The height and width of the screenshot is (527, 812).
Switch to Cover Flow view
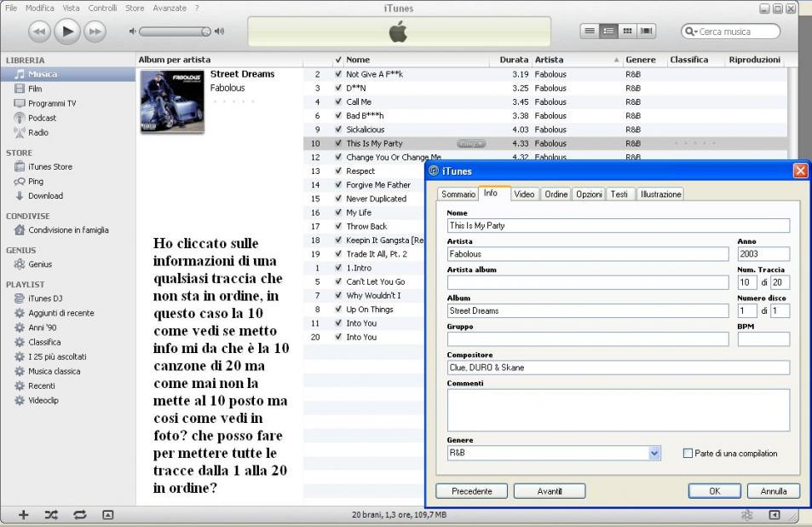[646, 31]
